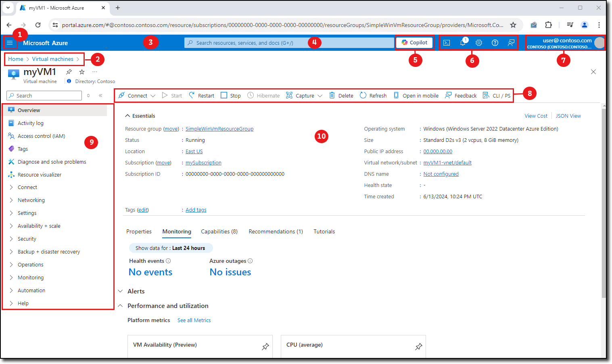612x364 pixels.
Task: Pin the CPU (average) chart
Action: (418, 346)
